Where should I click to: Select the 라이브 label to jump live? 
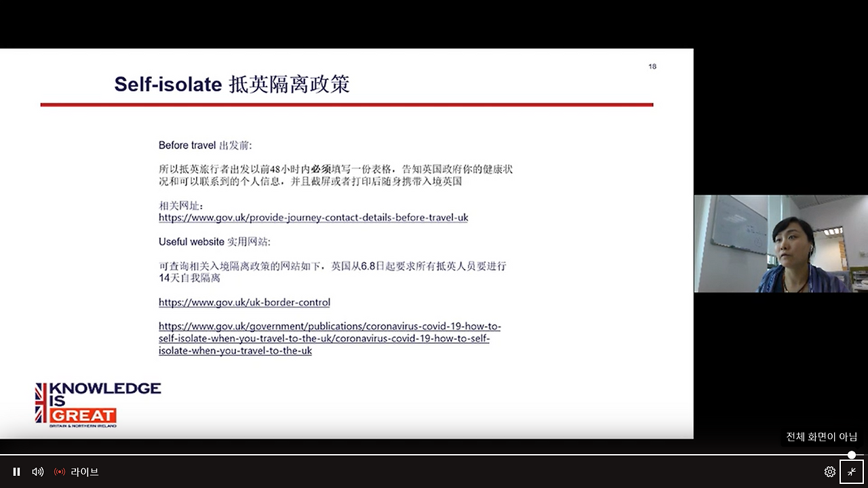[x=83, y=472]
